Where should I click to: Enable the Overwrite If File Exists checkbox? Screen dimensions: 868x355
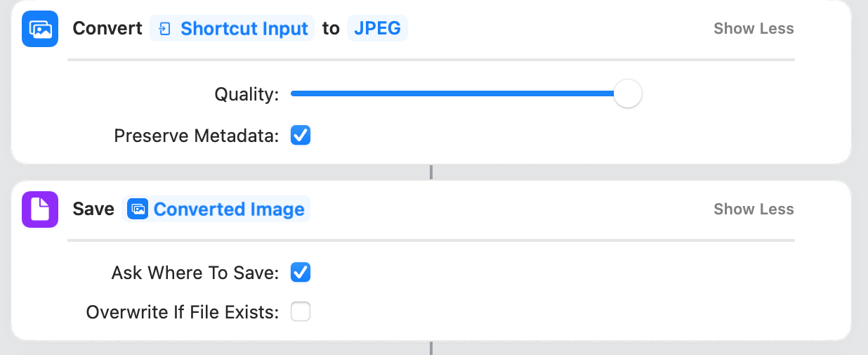pos(301,311)
